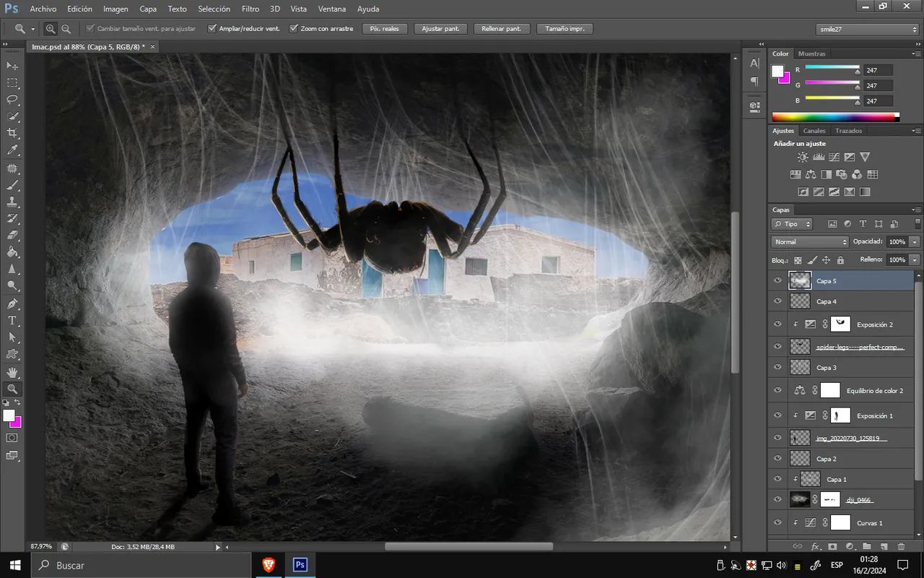Hide the Exposición 2 layer
This screenshot has width=924, height=578.
(777, 324)
